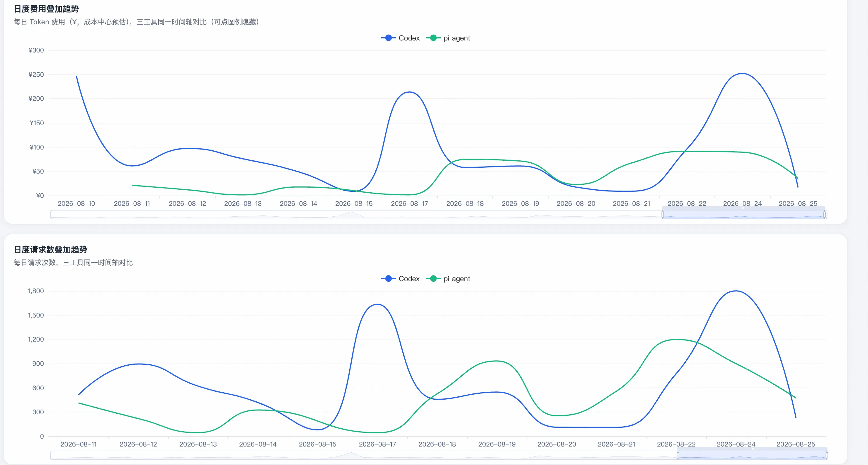Grab the left zoom handle of the cost chart slider
The image size is (868, 465).
pyautogui.click(x=663, y=214)
